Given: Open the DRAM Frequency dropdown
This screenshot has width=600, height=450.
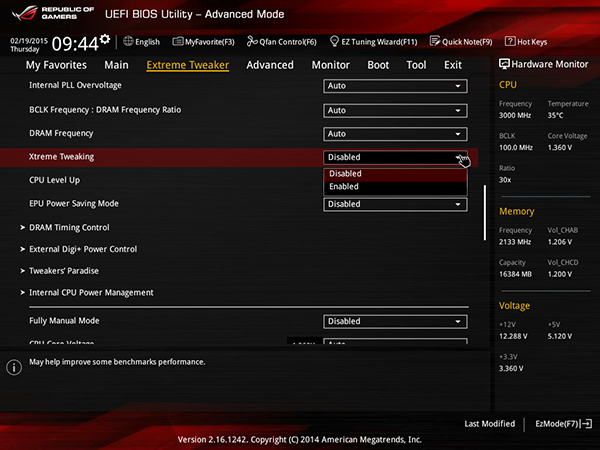Looking at the screenshot, I should [x=395, y=134].
